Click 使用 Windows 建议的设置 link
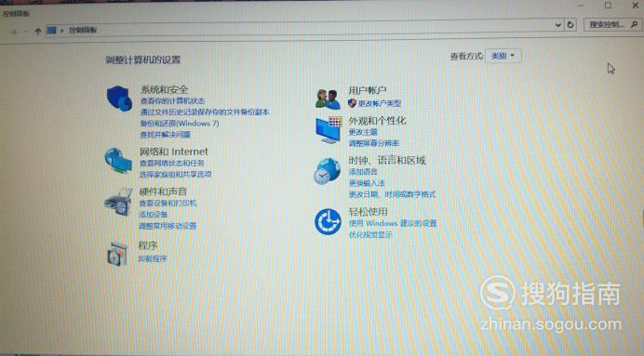The width and height of the screenshot is (644, 356). coord(393,223)
